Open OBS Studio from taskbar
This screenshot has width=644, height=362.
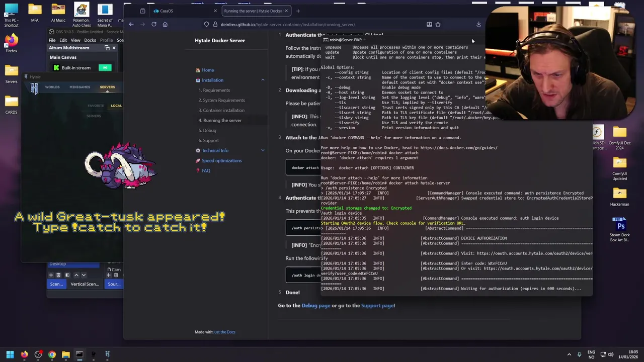[38, 354]
